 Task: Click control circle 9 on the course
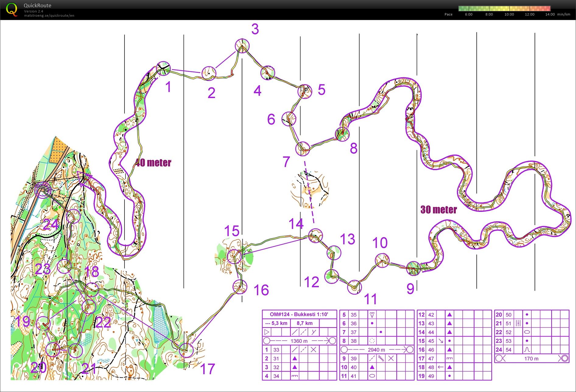coord(413,268)
